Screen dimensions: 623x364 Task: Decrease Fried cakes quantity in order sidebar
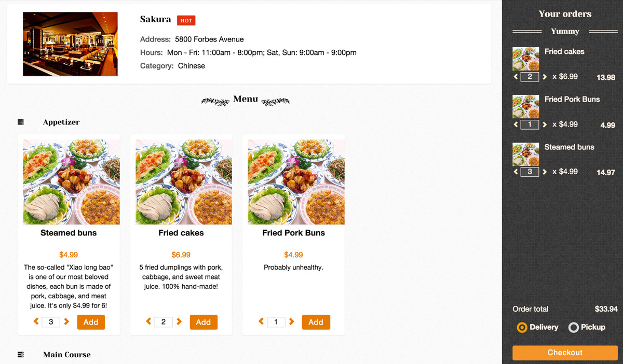click(516, 77)
